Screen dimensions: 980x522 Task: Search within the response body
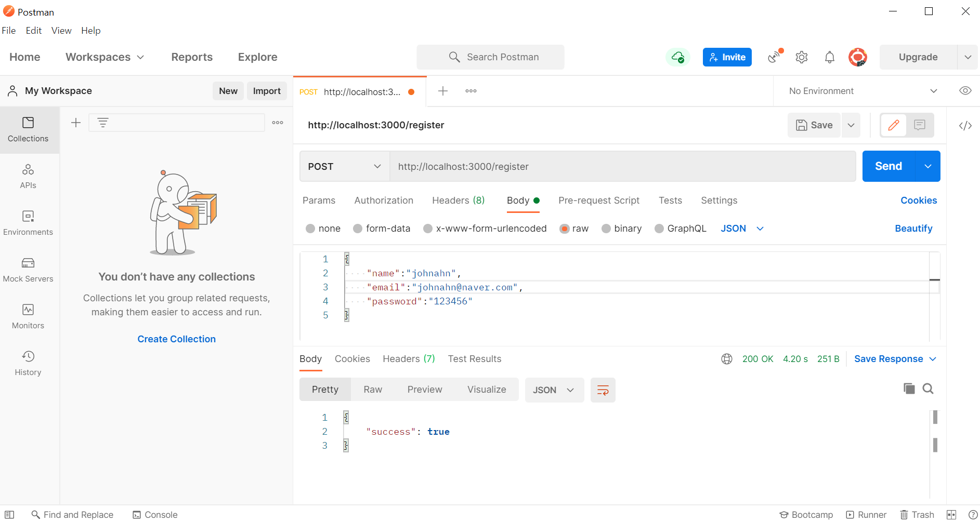[928, 389]
